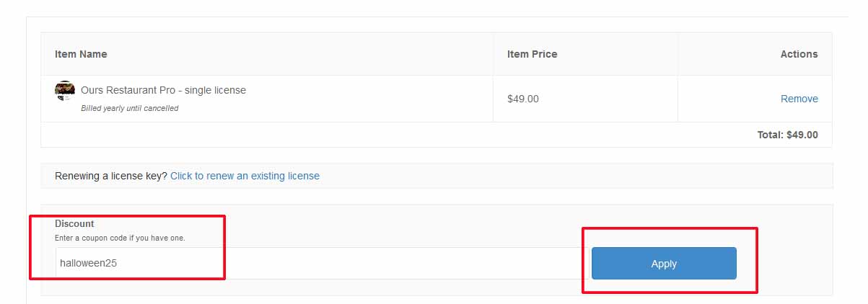Click the Item Price column header
This screenshot has height=304, width=868.
tap(532, 54)
